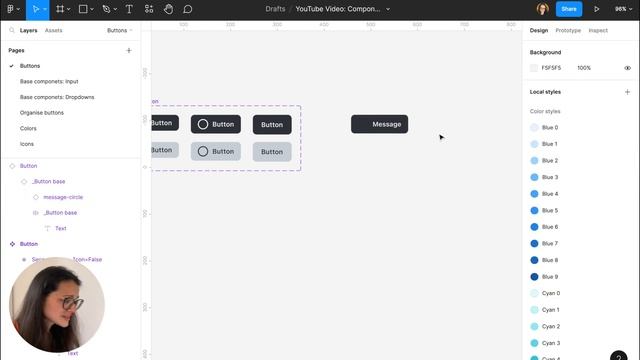Select the dark text-only Button variant
The height and width of the screenshot is (360, 640).
[x=272, y=124]
